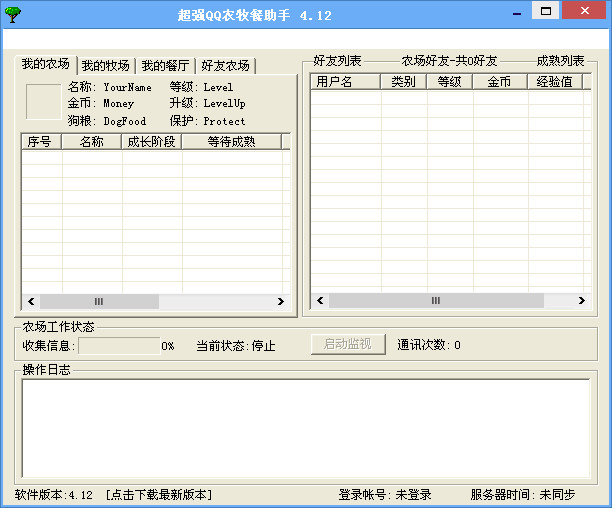Sort friends by 用户名 column header
The image size is (612, 508).
coord(345,82)
